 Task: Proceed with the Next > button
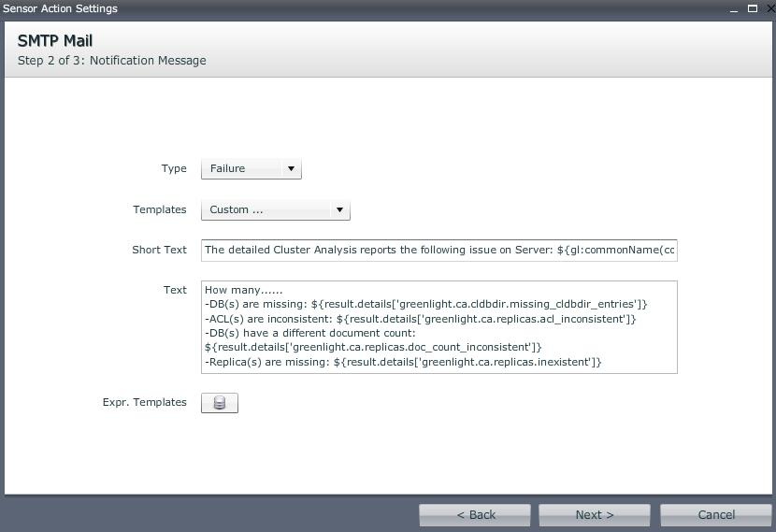595,515
